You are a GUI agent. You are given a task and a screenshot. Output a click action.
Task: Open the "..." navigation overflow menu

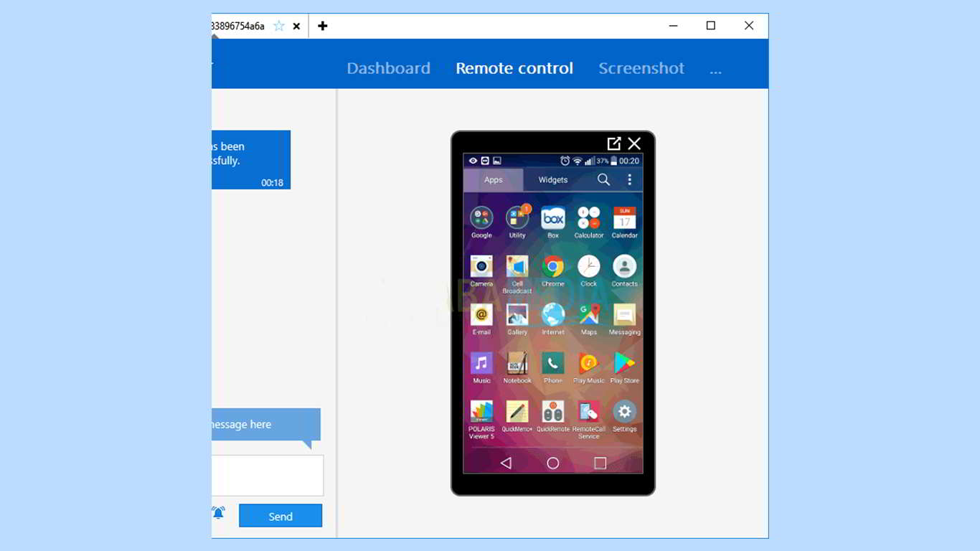point(715,68)
